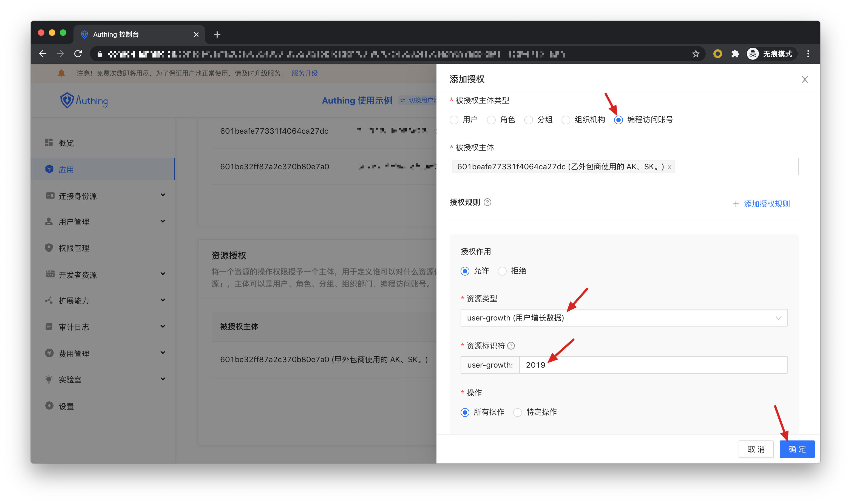
Task: Open 权限管理 in sidebar
Action: point(74,248)
